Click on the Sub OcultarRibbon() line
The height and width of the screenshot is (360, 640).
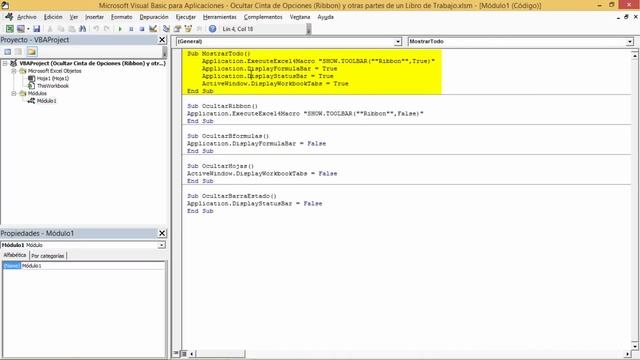[222, 106]
